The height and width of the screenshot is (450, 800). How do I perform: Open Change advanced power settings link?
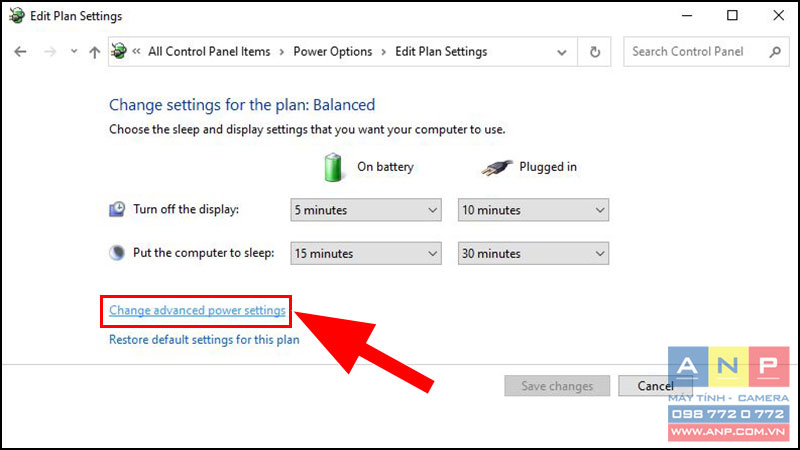197,310
